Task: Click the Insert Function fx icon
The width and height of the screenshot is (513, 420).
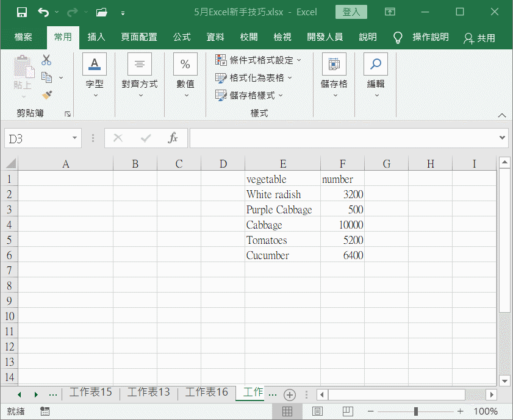Action: pyautogui.click(x=173, y=138)
